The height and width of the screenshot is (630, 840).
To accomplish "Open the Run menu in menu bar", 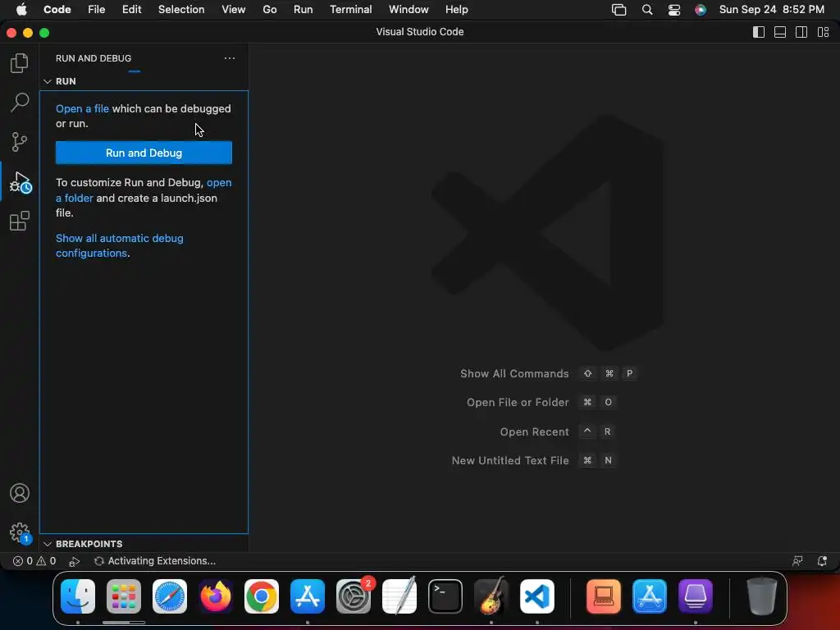I will click(x=304, y=10).
